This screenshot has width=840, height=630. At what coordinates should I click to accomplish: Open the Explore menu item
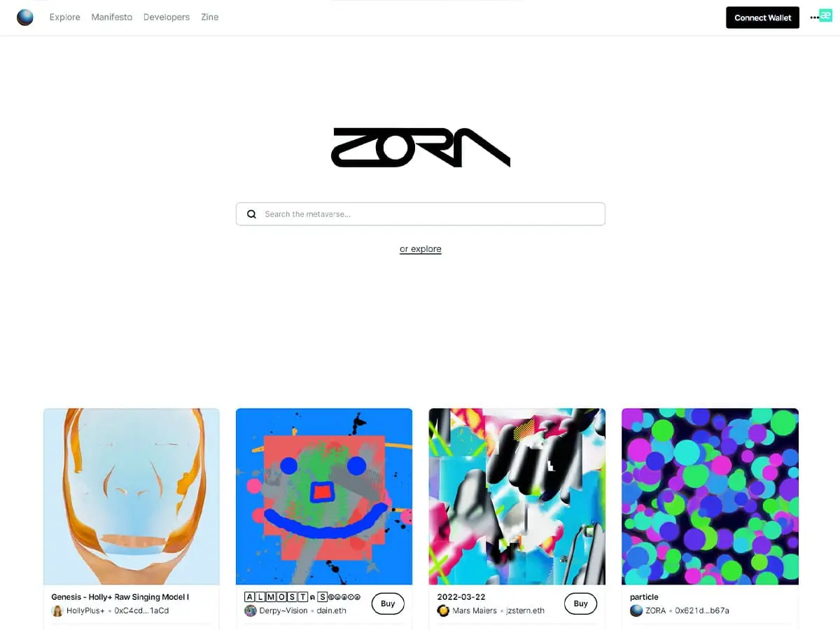64,17
